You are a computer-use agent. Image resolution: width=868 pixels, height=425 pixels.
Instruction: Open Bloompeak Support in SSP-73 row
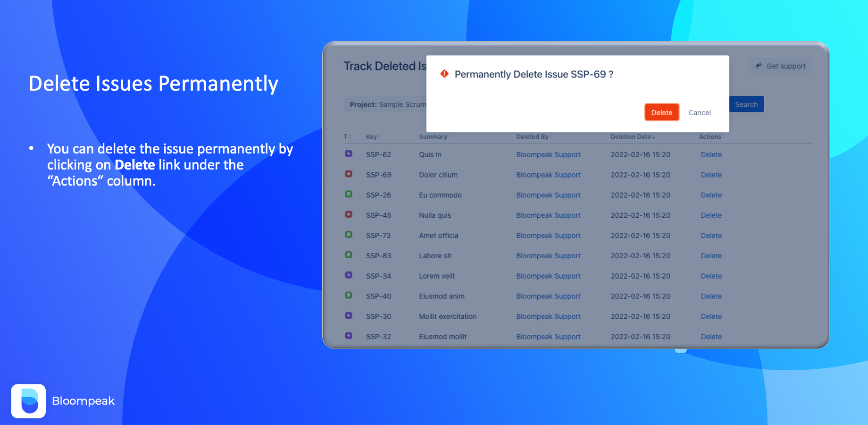tap(548, 236)
